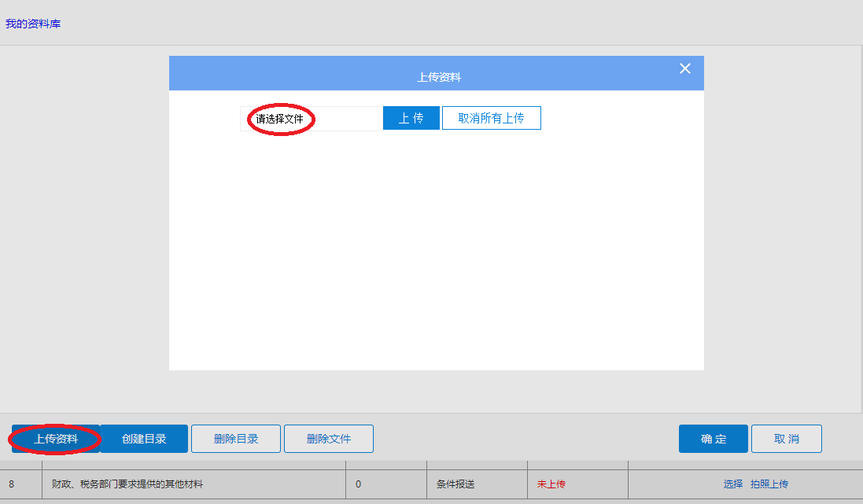This screenshot has width=863, height=504.
Task: Confirm with the 确定 button
Action: 713,439
